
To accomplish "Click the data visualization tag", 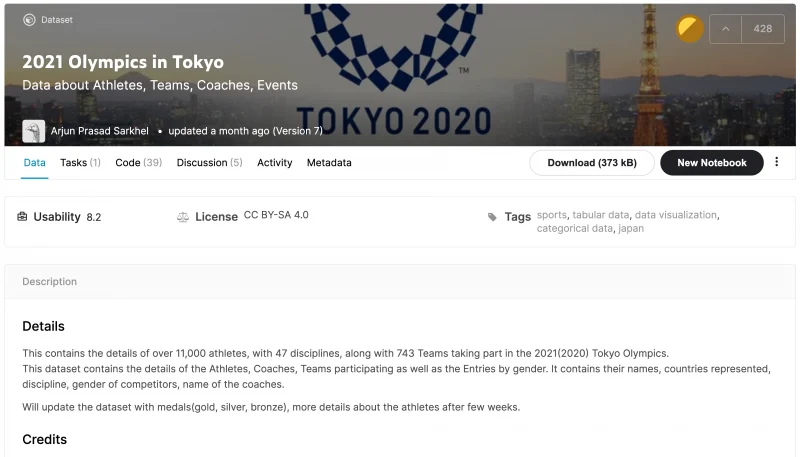I will pyautogui.click(x=675, y=214).
